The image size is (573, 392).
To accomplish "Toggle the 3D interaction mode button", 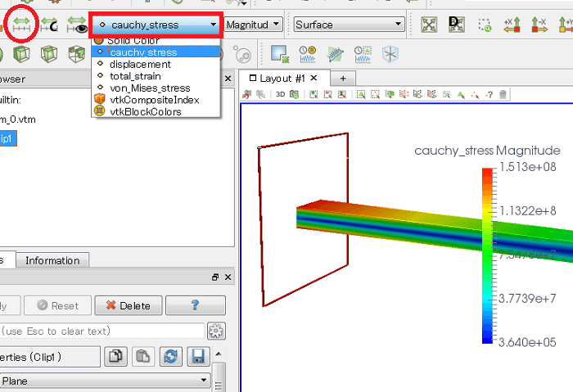I will pos(281,95).
